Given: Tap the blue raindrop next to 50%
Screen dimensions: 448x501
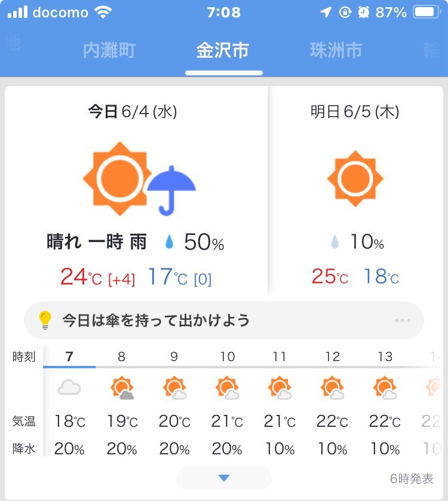Looking at the screenshot, I should (169, 242).
